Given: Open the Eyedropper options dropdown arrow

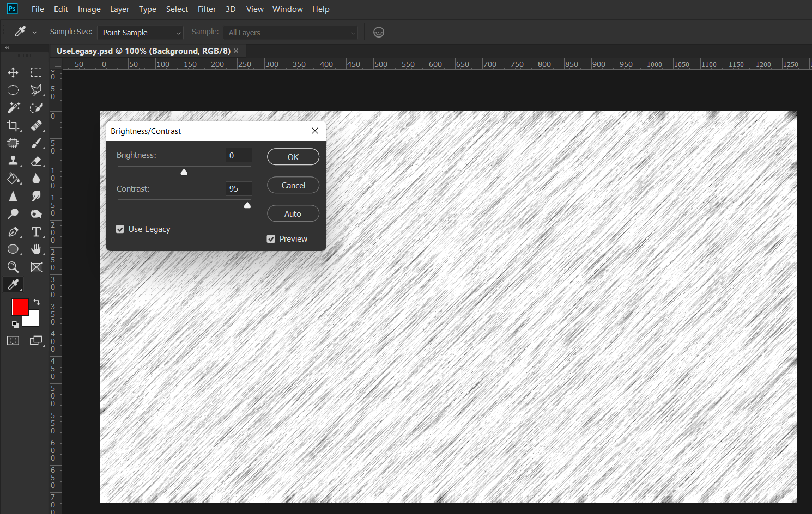Looking at the screenshot, I should 34,32.
